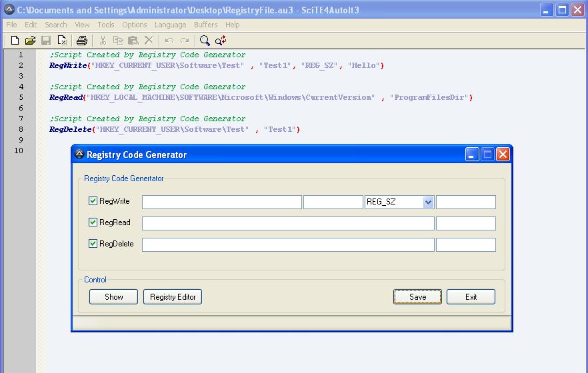Close the current file via toolbar icon

62,41
